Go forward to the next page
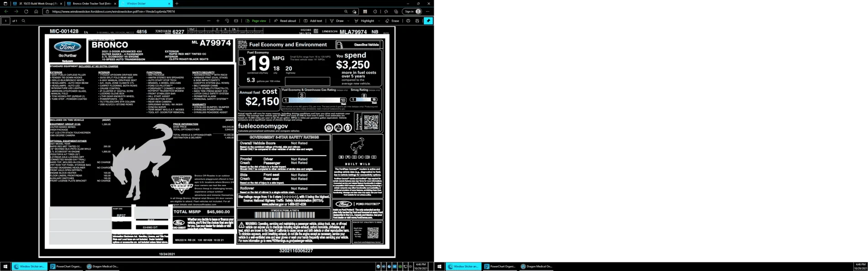868x271 pixels. [x=16, y=11]
